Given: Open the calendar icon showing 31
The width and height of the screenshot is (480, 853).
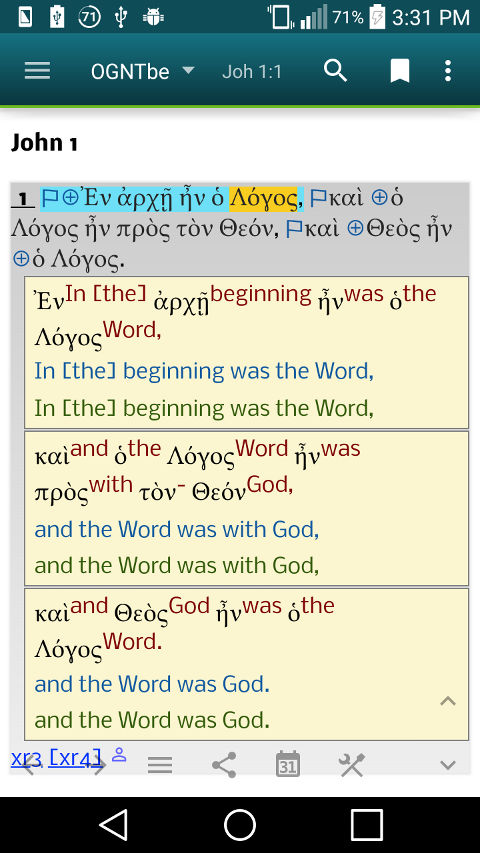Looking at the screenshot, I should (287, 764).
